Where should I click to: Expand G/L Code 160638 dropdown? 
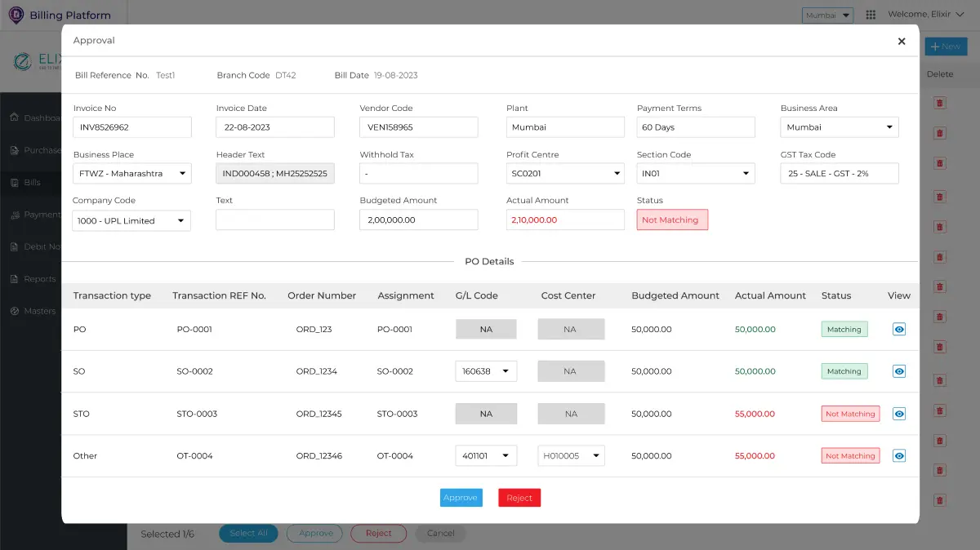click(486, 371)
